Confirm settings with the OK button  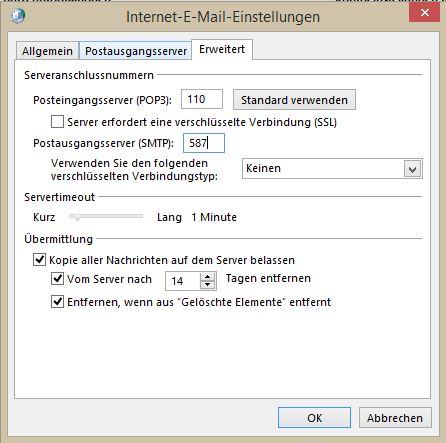click(x=314, y=418)
